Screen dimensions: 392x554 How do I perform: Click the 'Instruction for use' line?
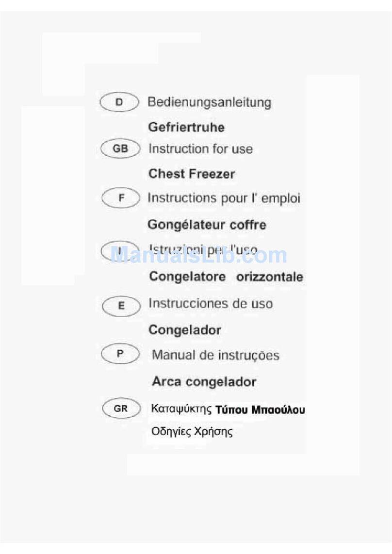point(201,149)
